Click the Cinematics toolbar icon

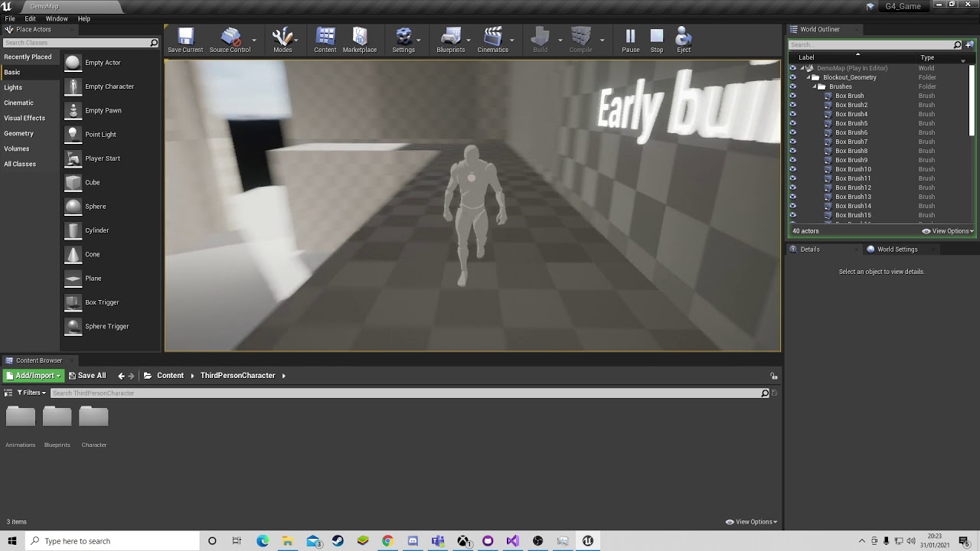coord(493,40)
